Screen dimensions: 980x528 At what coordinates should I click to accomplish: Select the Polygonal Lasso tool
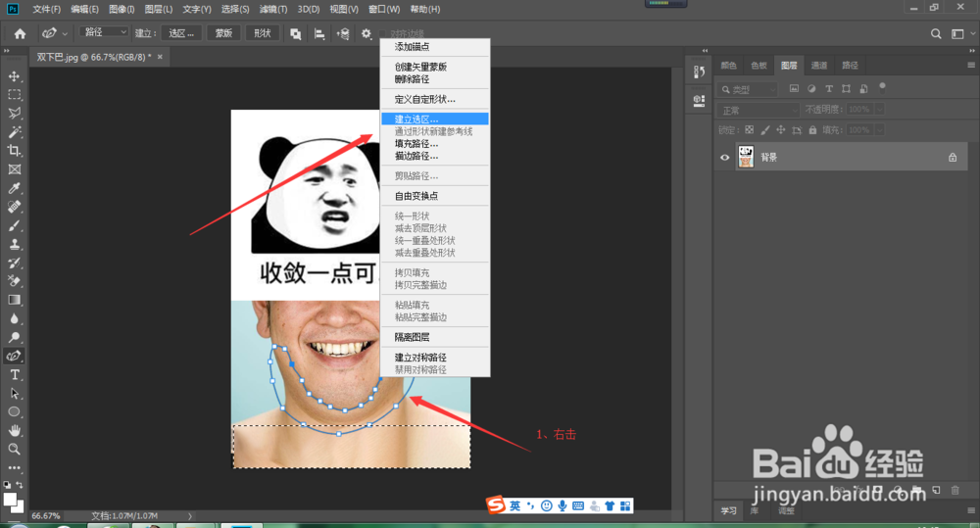point(14,113)
